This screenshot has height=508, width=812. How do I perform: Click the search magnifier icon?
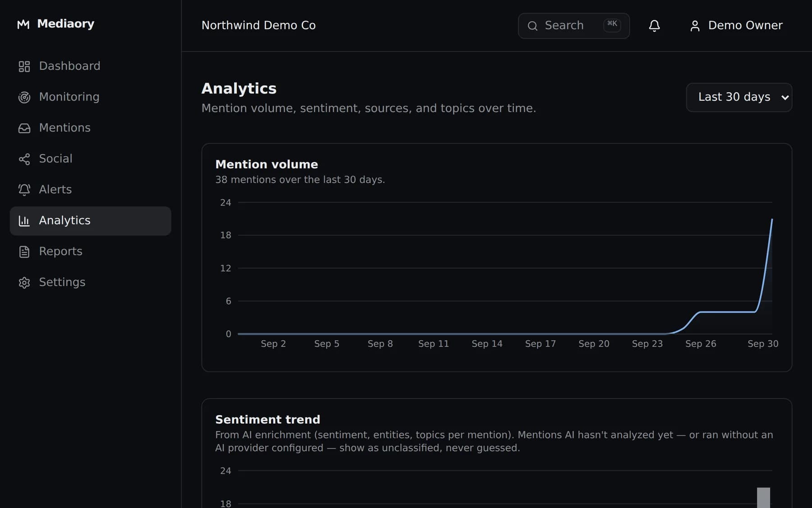tap(532, 26)
